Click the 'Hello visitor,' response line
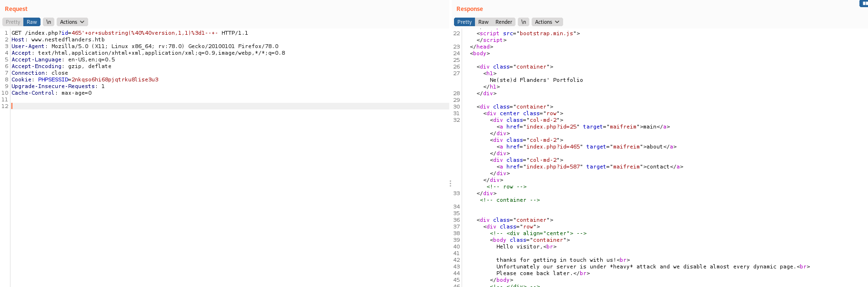 (526, 247)
